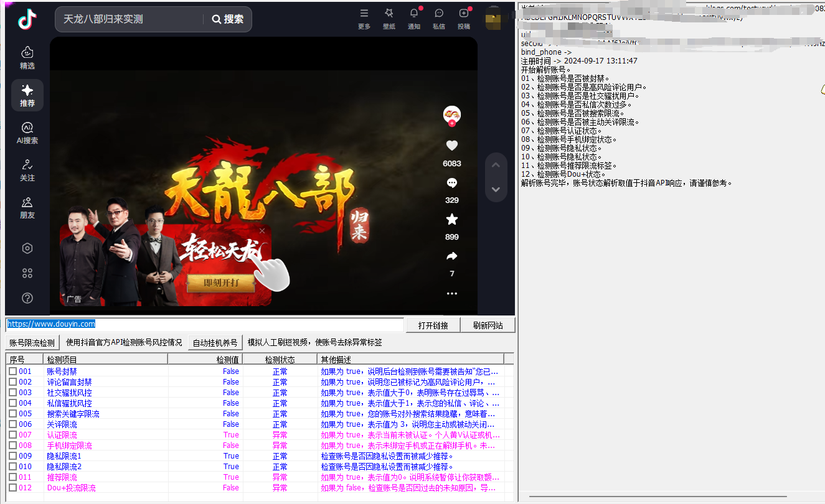The height and width of the screenshot is (504, 825).
Task: Click the 账号限流检测 button
Action: point(32,342)
